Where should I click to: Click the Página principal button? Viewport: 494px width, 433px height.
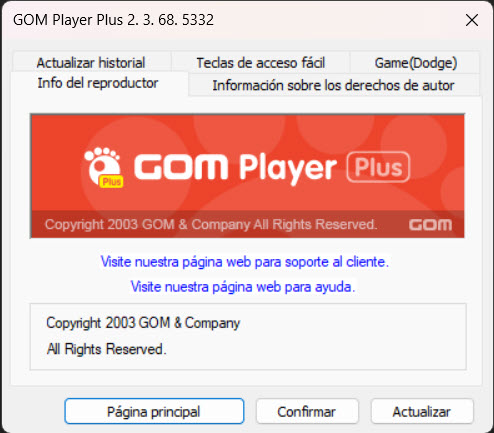click(154, 412)
